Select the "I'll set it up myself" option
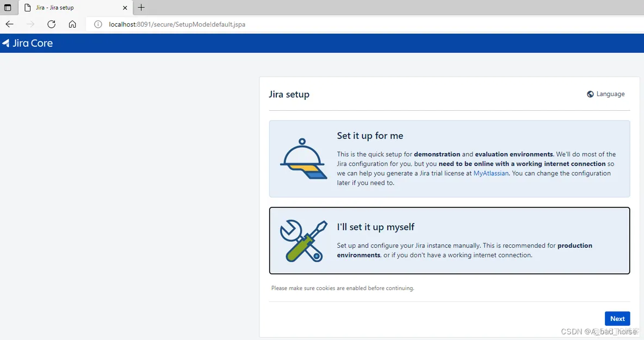644x340 pixels. point(449,241)
